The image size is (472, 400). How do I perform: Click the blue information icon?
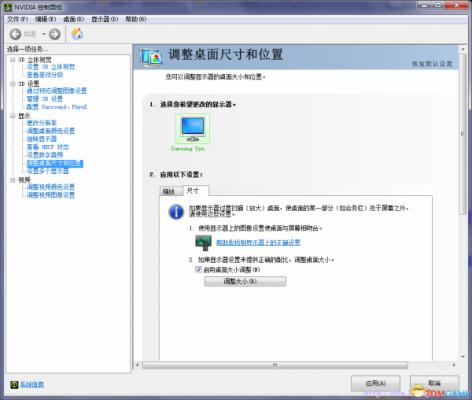(x=176, y=212)
